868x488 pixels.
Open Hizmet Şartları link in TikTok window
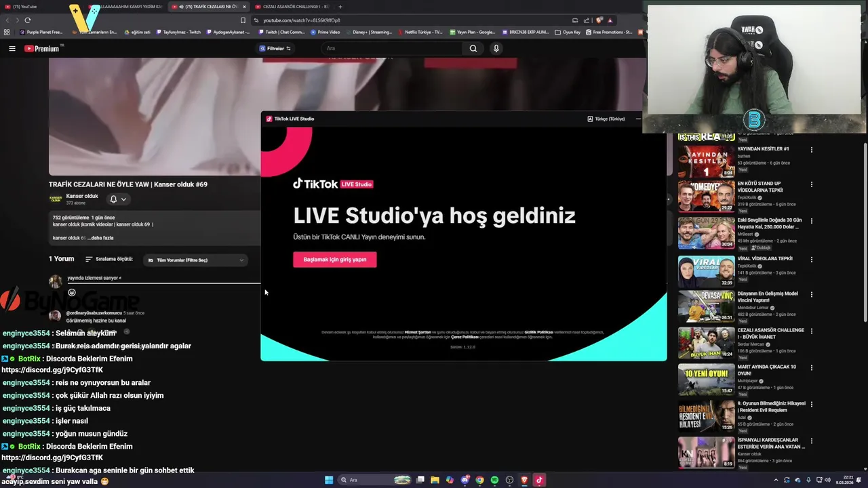(418, 332)
